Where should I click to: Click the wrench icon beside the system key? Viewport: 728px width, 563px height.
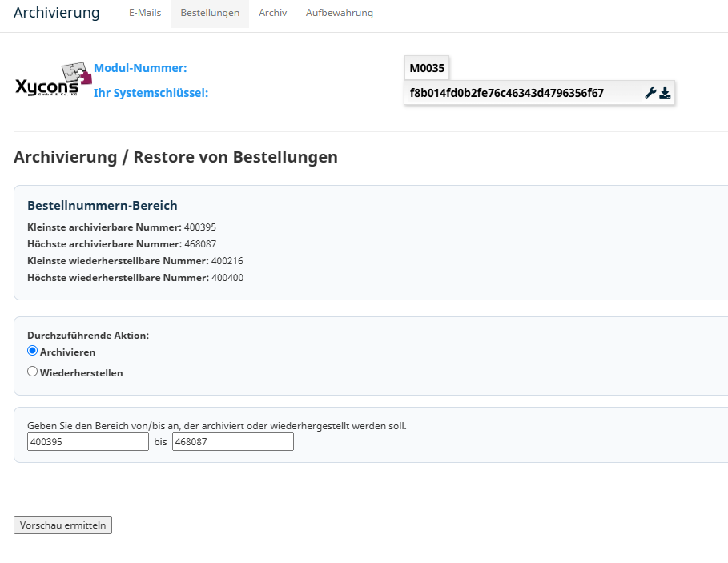(x=650, y=93)
